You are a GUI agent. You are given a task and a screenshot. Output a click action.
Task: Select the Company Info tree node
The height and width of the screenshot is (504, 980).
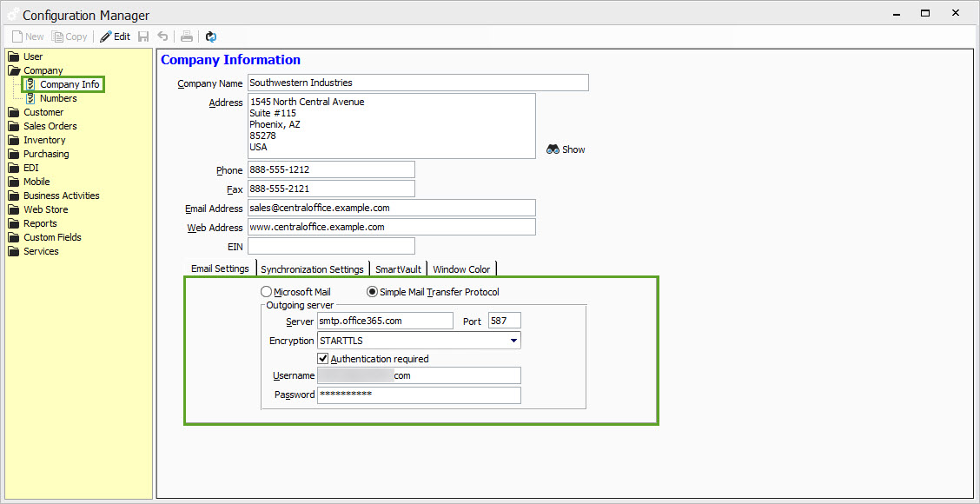63,84
